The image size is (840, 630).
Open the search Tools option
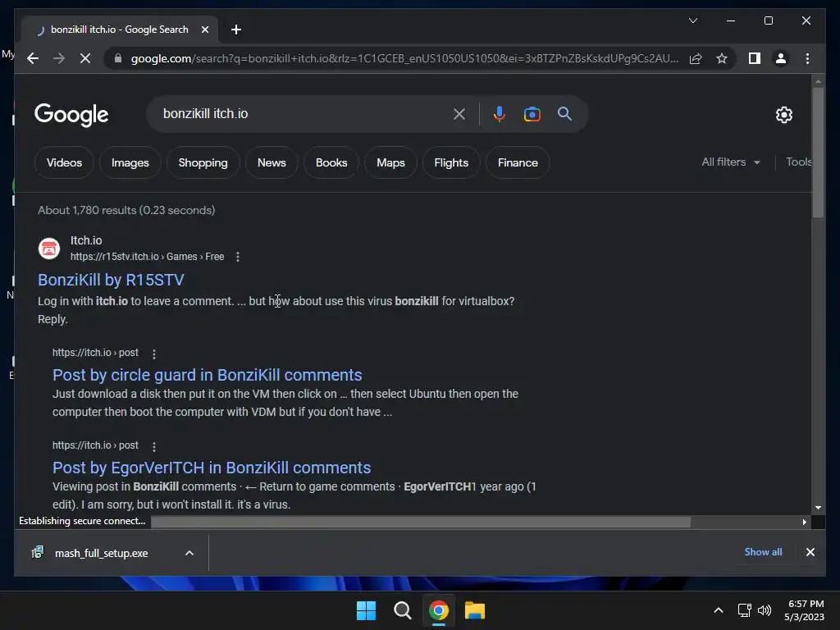pyautogui.click(x=799, y=162)
